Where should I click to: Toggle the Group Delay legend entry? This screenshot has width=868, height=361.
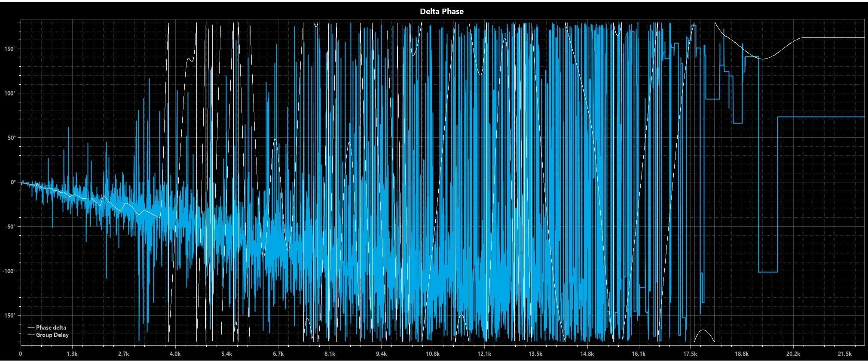[48, 335]
